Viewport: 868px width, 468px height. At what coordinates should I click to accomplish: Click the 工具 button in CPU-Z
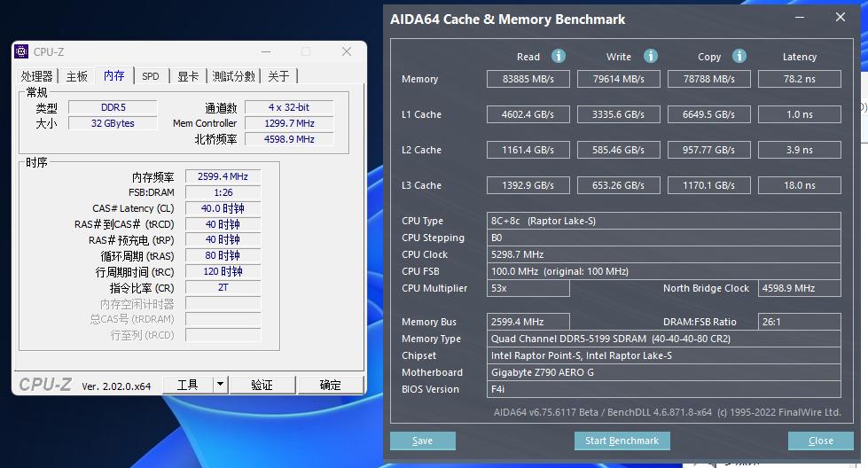coord(188,385)
